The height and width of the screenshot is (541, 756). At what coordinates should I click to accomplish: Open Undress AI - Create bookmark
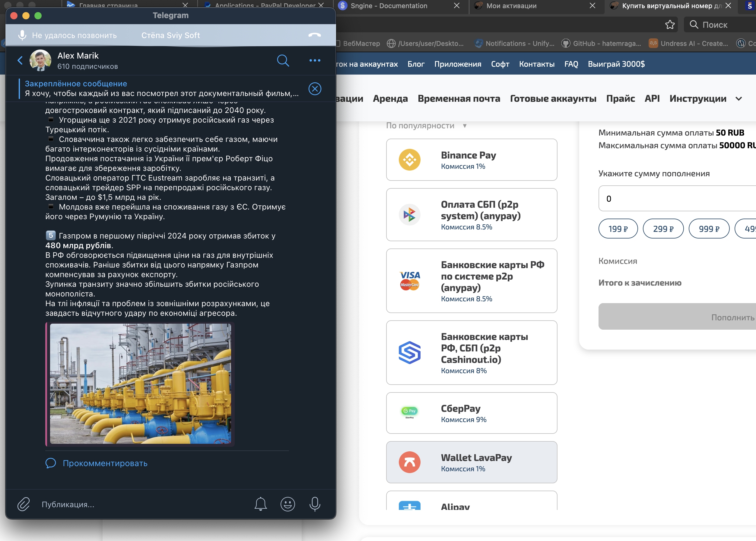(x=688, y=44)
